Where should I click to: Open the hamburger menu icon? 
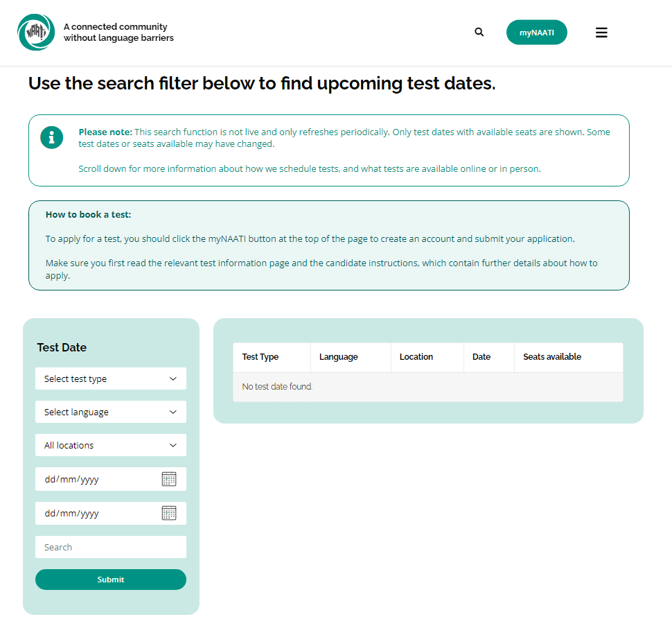pyautogui.click(x=601, y=33)
